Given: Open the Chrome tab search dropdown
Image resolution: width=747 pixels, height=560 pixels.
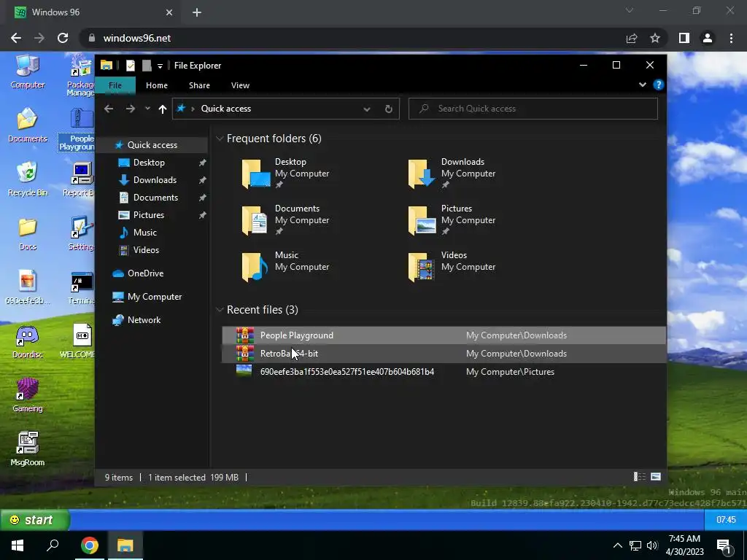Looking at the screenshot, I should [x=630, y=10].
